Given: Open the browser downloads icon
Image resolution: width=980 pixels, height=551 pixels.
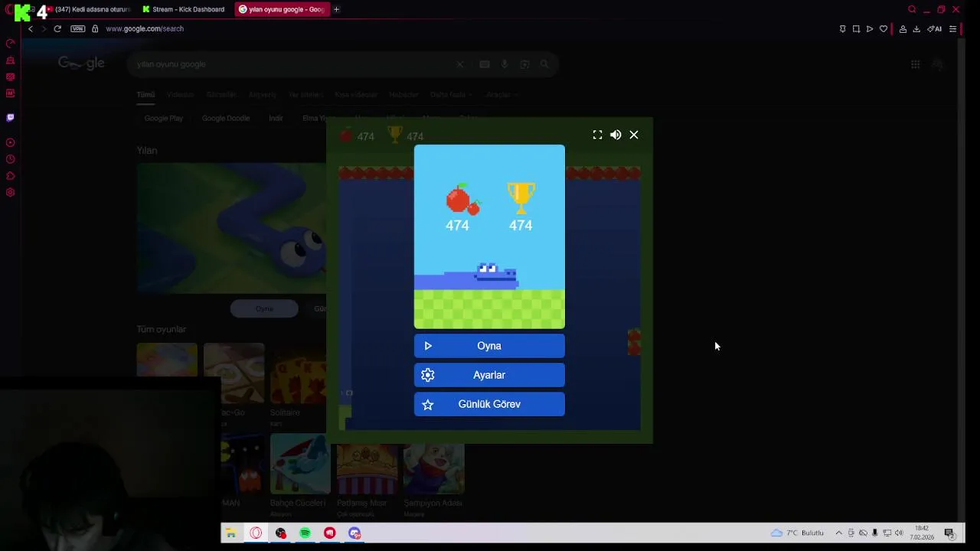Looking at the screenshot, I should click(x=916, y=29).
